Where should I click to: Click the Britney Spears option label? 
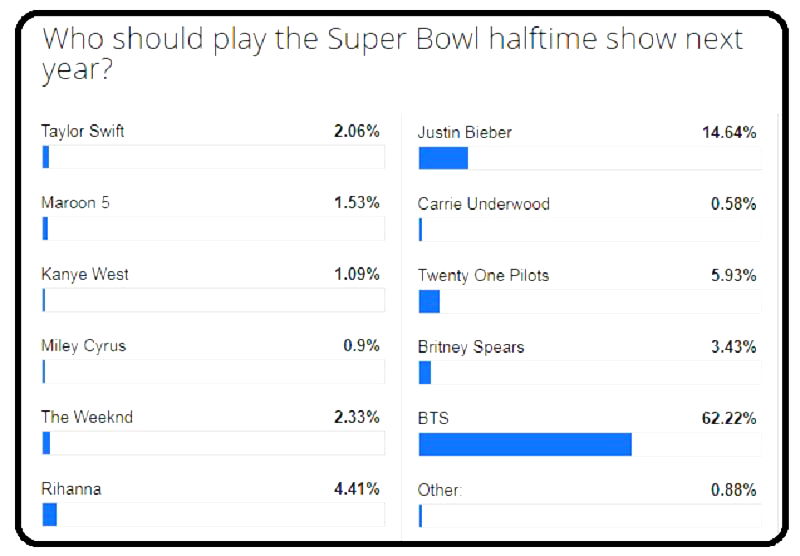tap(471, 347)
